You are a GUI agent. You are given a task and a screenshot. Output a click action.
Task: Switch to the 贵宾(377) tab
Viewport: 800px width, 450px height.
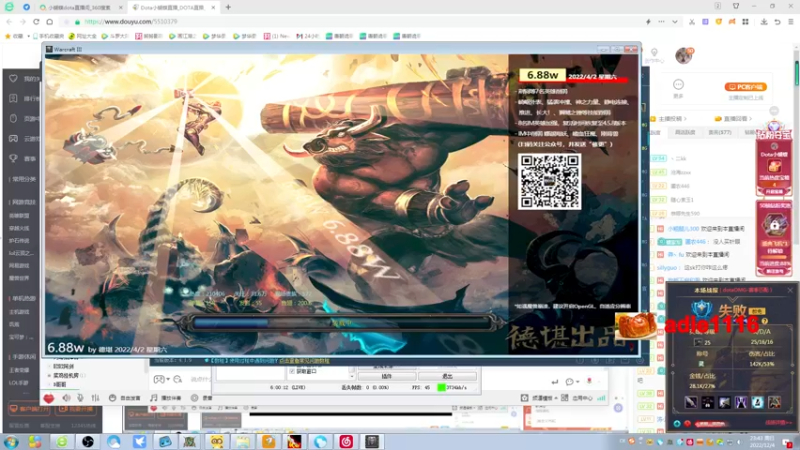point(719,132)
